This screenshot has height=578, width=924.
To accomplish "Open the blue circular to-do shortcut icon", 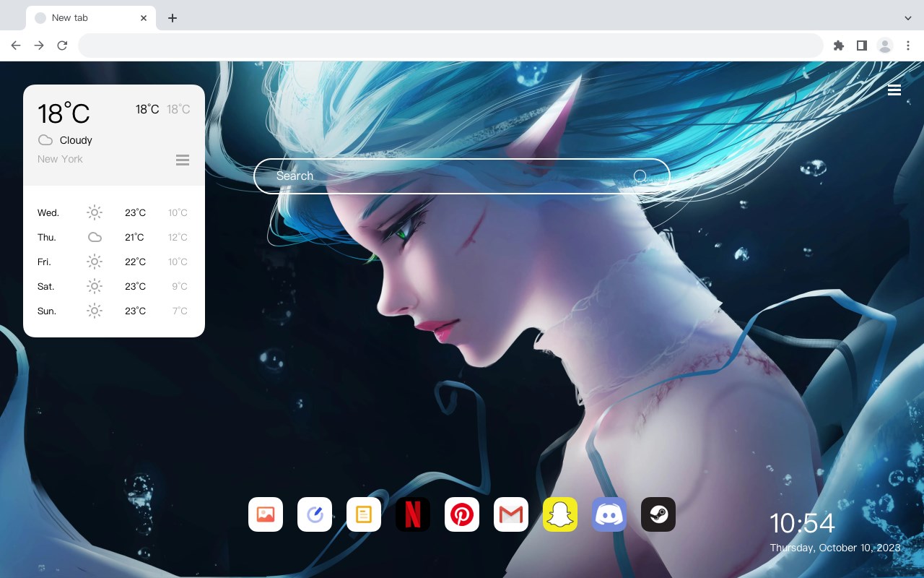I will point(315,514).
